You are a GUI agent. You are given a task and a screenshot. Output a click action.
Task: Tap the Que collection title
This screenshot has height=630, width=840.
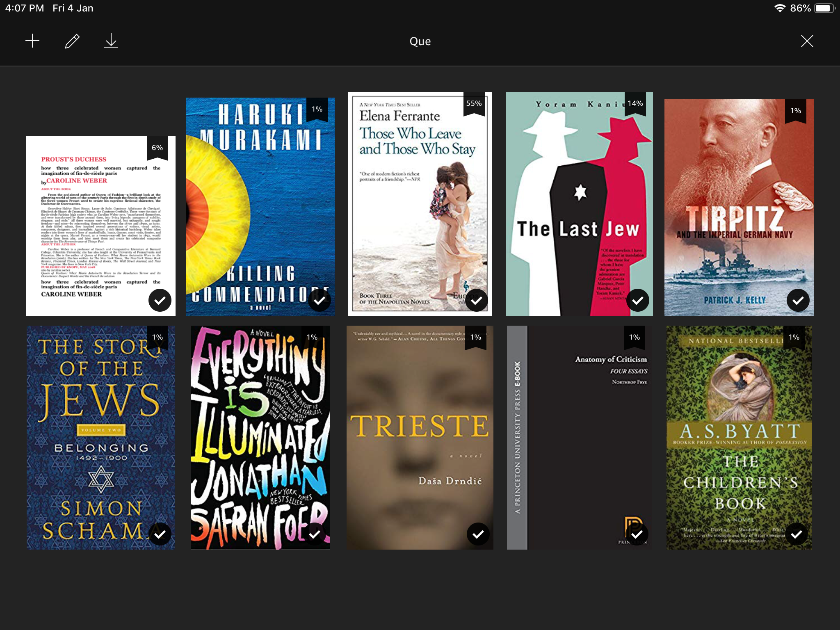pos(420,41)
